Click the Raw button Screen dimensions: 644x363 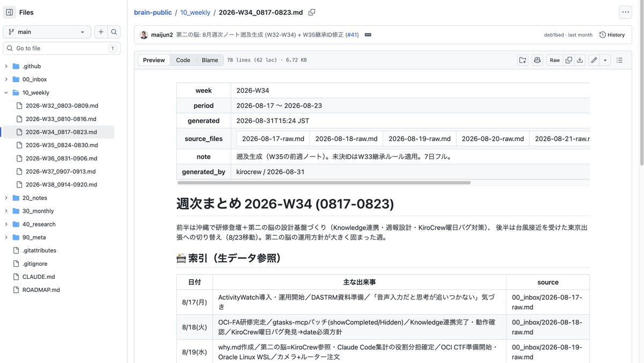tap(555, 60)
